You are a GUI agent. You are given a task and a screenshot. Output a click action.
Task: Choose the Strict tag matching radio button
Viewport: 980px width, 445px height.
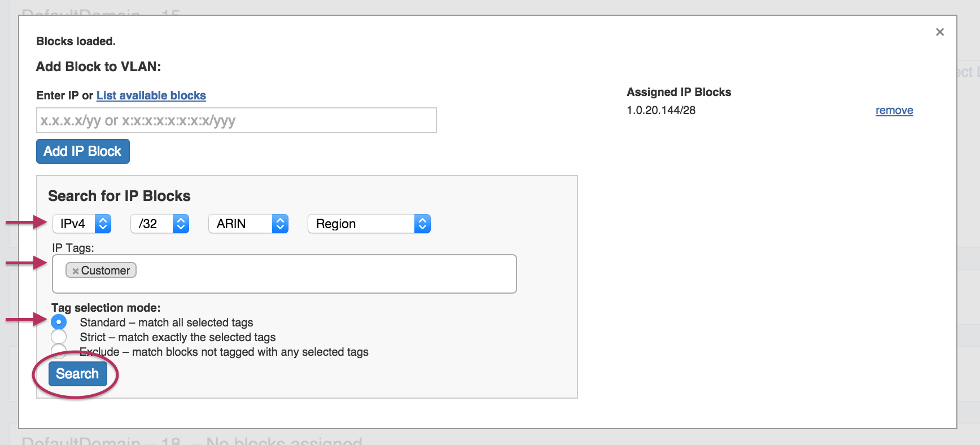point(59,337)
